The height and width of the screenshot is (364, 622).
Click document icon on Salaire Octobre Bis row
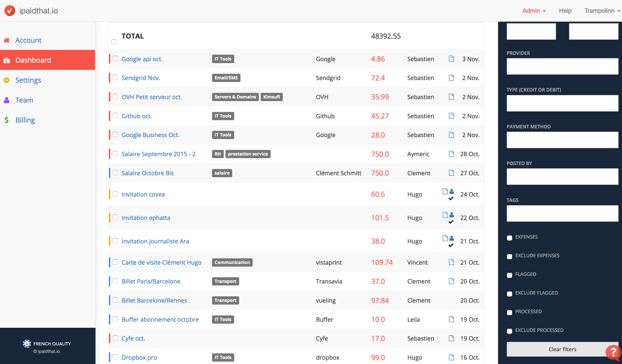(451, 173)
